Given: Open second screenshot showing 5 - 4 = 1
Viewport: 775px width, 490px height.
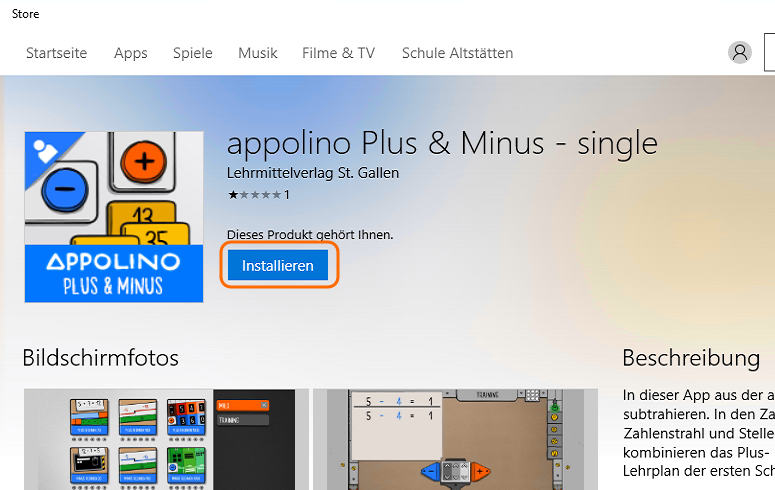Looking at the screenshot, I should [455, 440].
